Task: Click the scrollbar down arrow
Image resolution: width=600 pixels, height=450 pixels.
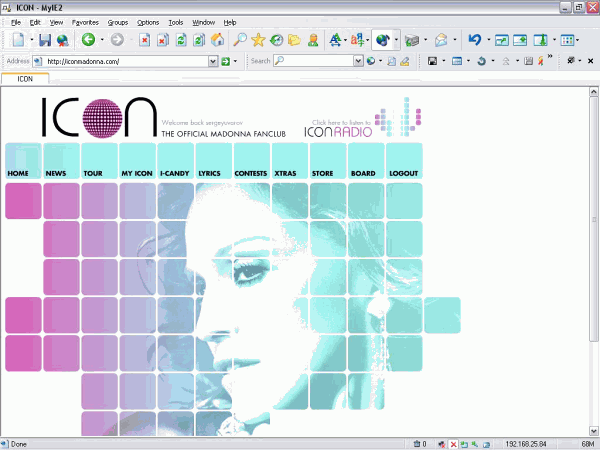Action: pos(593,431)
